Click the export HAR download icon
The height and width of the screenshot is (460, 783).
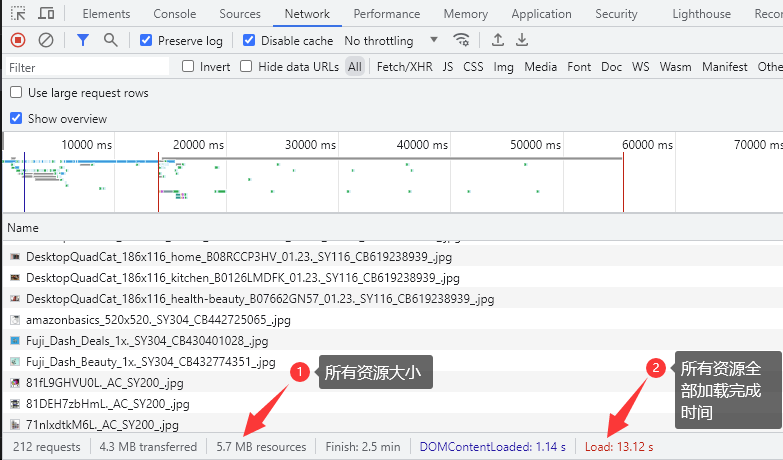(521, 40)
